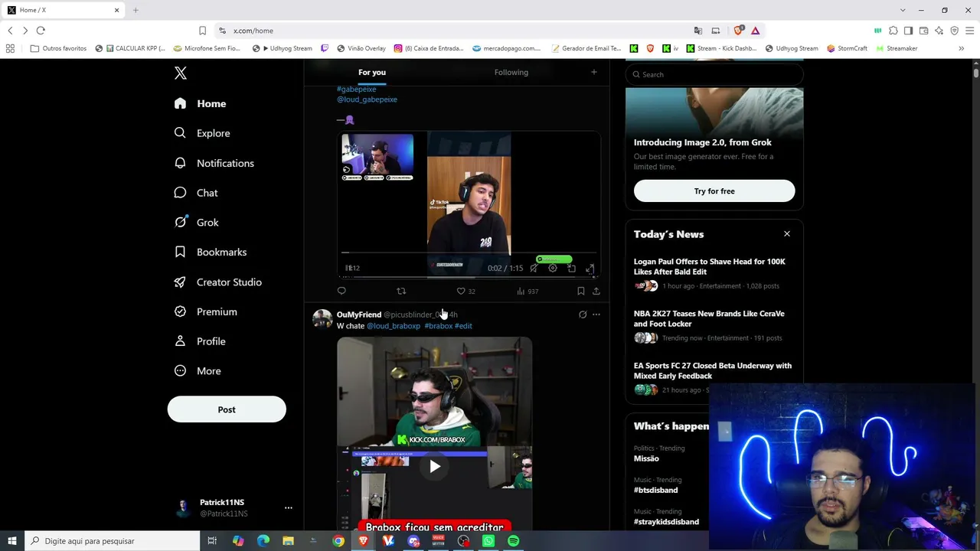Open the Premium page
980x551 pixels.
(x=205, y=311)
